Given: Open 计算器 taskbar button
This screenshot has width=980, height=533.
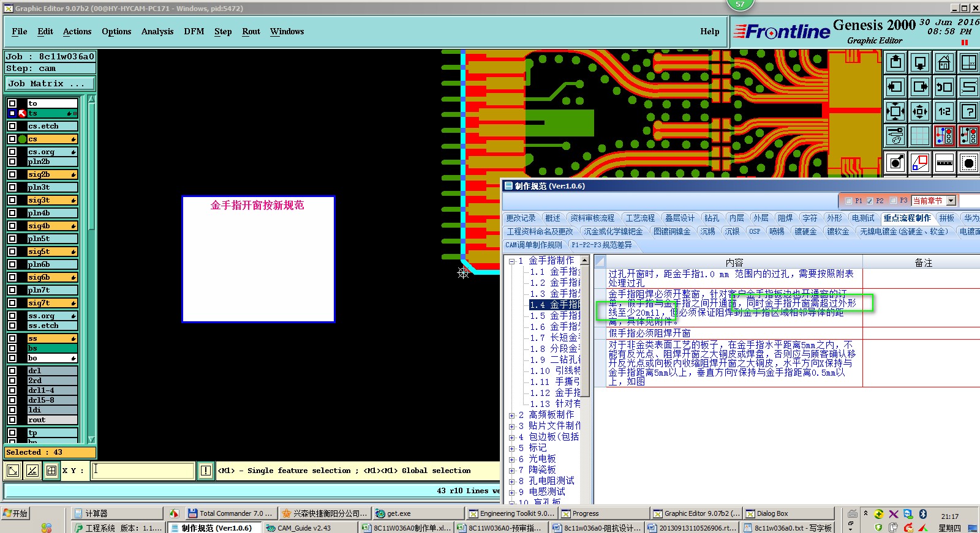Looking at the screenshot, I should 116,513.
